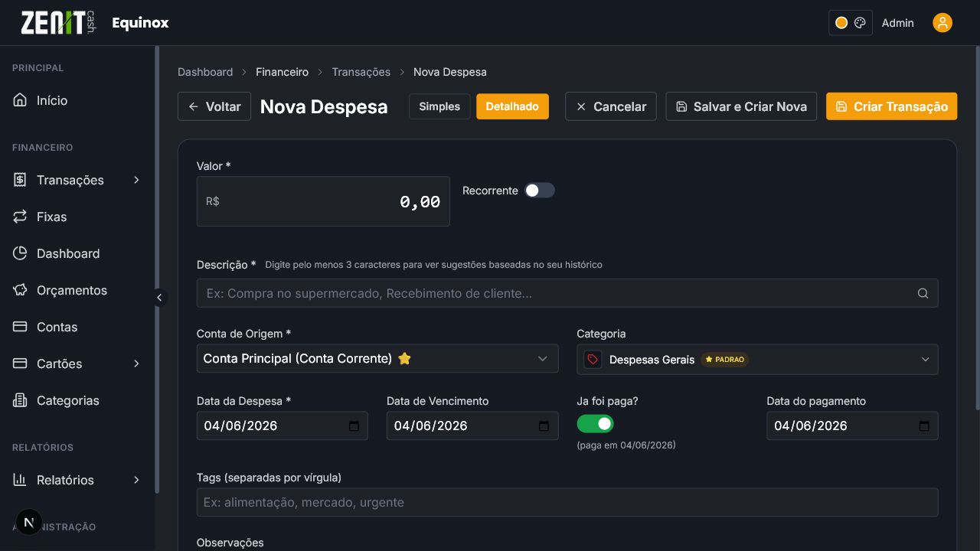
Task: Open calendar picker for Data de Vencimento
Action: pos(544,426)
